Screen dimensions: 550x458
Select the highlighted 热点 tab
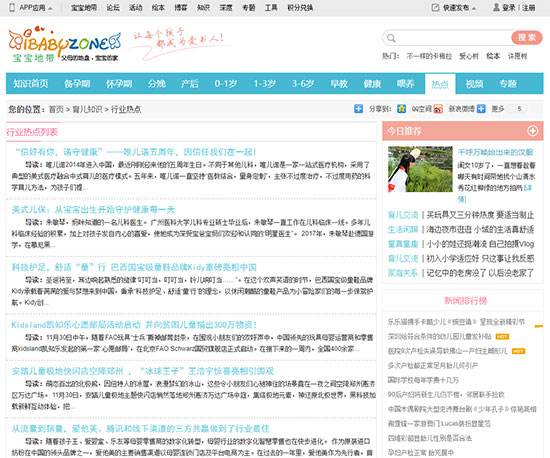tap(440, 84)
